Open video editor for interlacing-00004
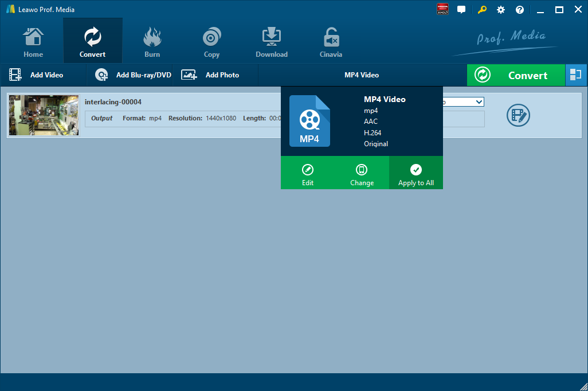The image size is (588, 391). click(518, 115)
